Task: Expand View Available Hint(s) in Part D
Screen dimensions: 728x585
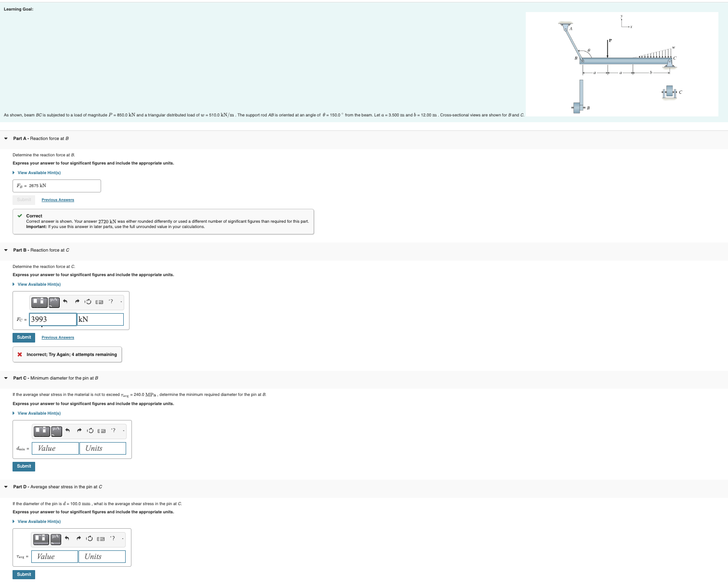Action: click(x=39, y=521)
